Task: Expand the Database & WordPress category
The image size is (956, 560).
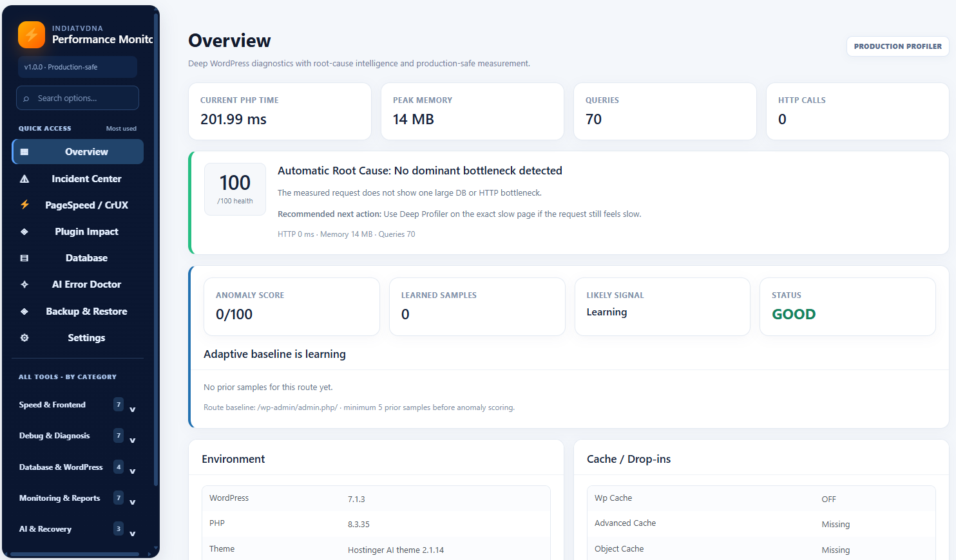Action: 77,467
